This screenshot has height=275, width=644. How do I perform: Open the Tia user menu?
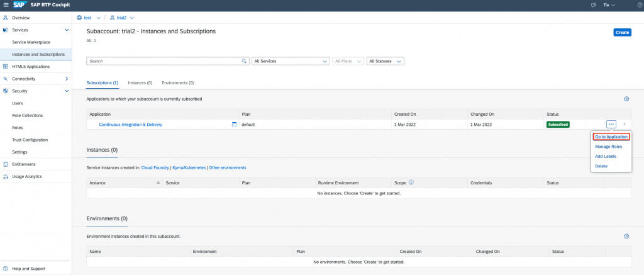point(609,5)
